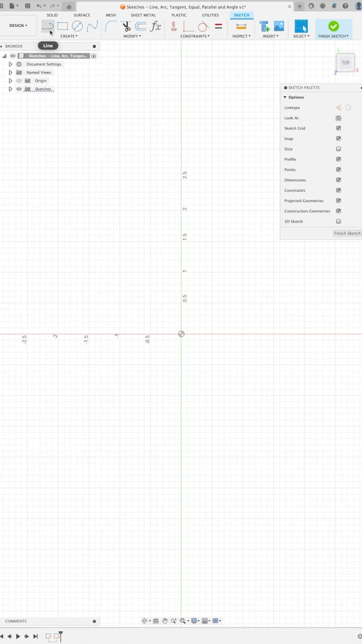
Task: Toggle visibility of the Origin folder
Action: pos(19,81)
